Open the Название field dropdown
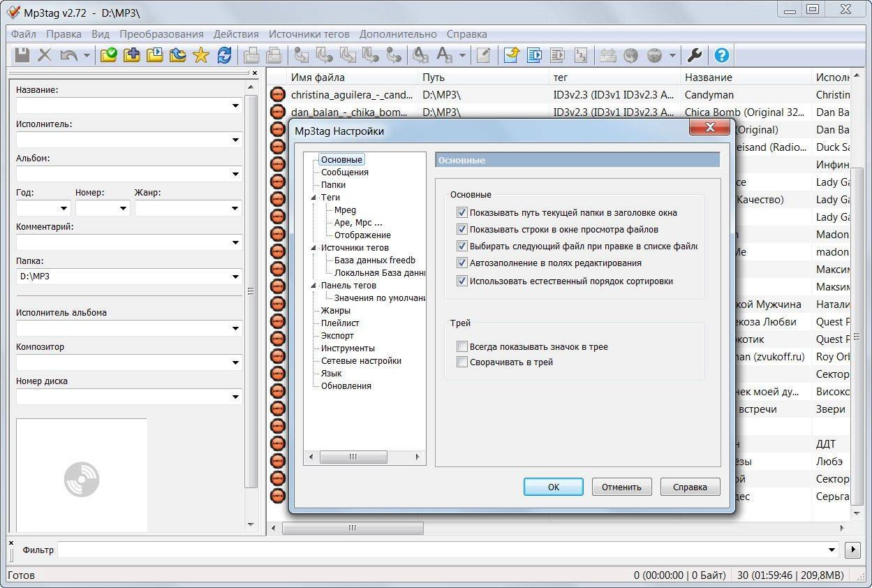 pyautogui.click(x=235, y=106)
